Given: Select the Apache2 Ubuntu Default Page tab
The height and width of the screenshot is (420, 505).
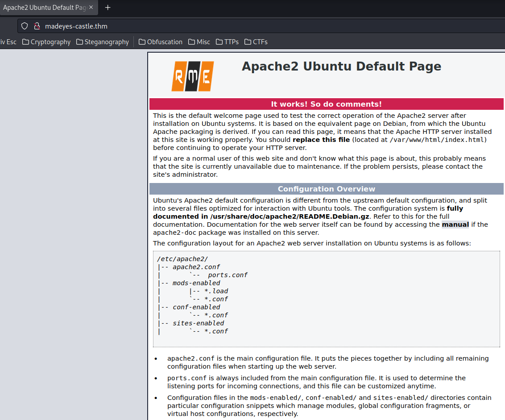Looking at the screenshot, I should click(x=48, y=8).
